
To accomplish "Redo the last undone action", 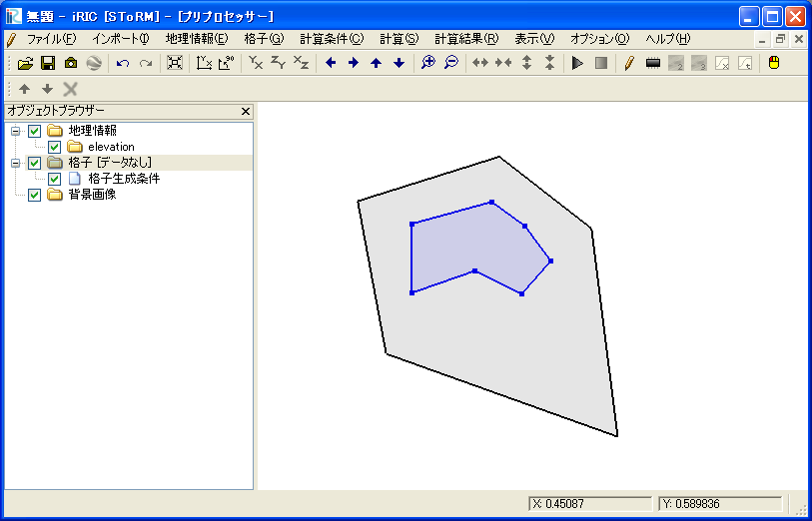I will (x=146, y=63).
